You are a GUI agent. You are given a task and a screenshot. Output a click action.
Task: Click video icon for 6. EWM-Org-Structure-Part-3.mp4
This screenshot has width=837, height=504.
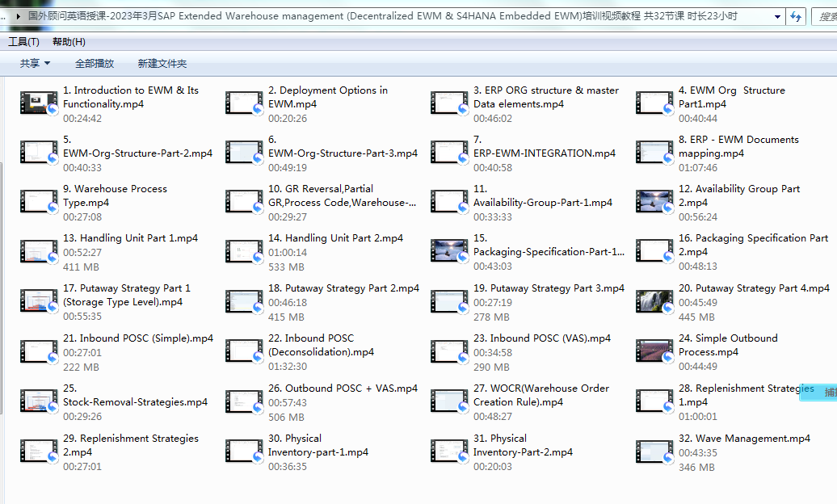[x=244, y=152]
